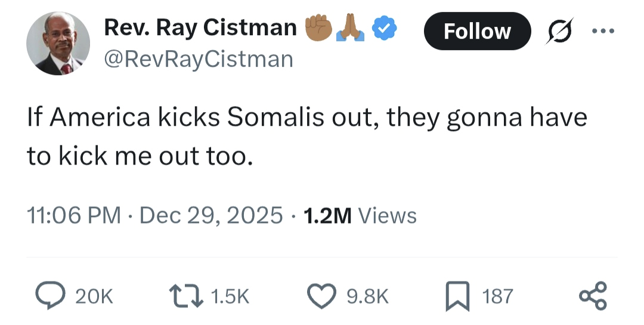View the 1.2M Views analytics
Viewport: 644px width, 325px height.
(x=360, y=215)
